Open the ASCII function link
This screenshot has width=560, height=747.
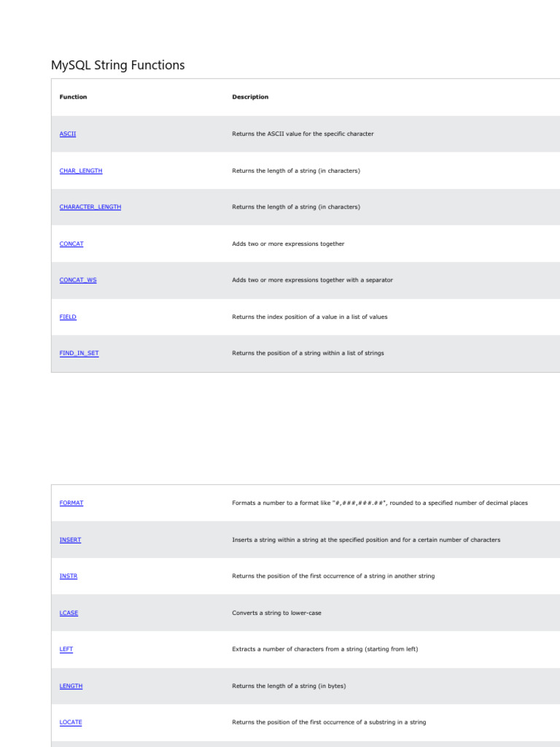click(x=67, y=134)
